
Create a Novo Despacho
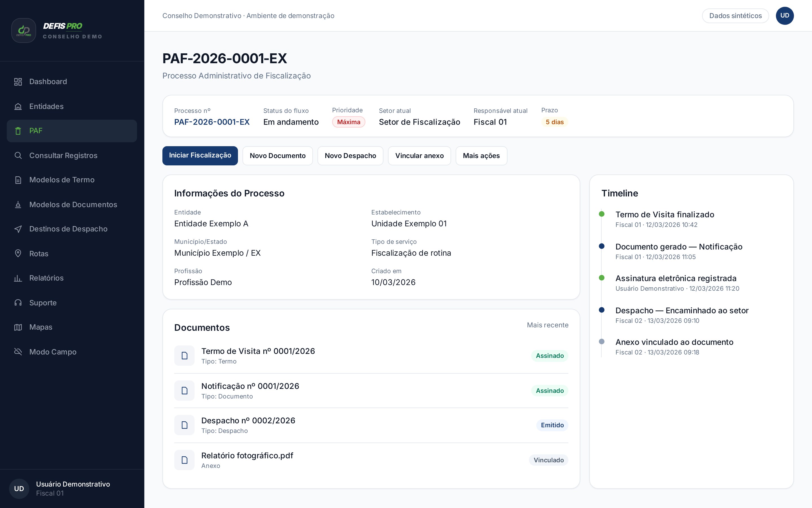(350, 156)
